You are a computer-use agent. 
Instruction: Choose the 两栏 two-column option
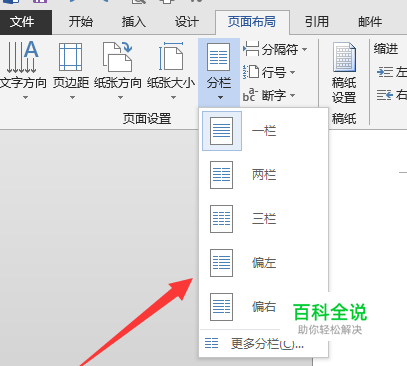click(264, 175)
